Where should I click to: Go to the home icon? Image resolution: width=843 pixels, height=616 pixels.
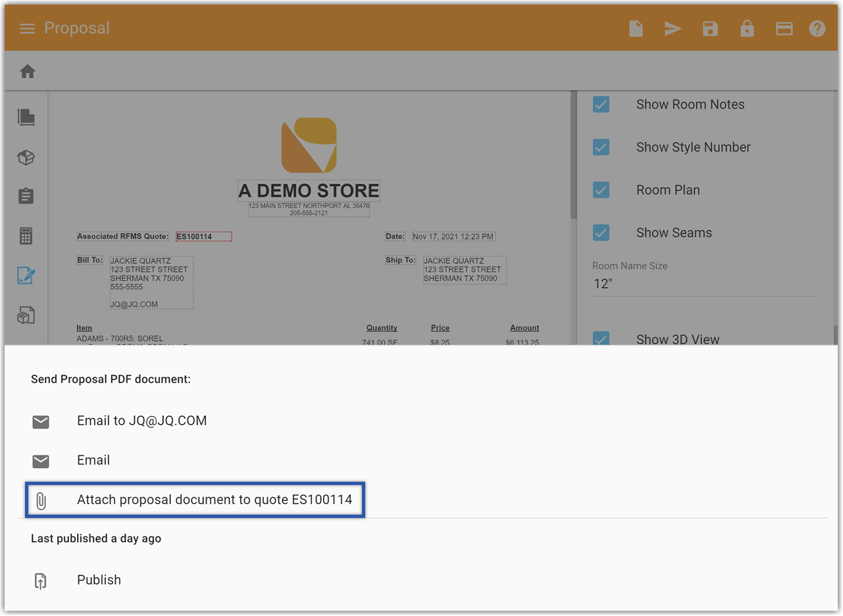pos(27,71)
